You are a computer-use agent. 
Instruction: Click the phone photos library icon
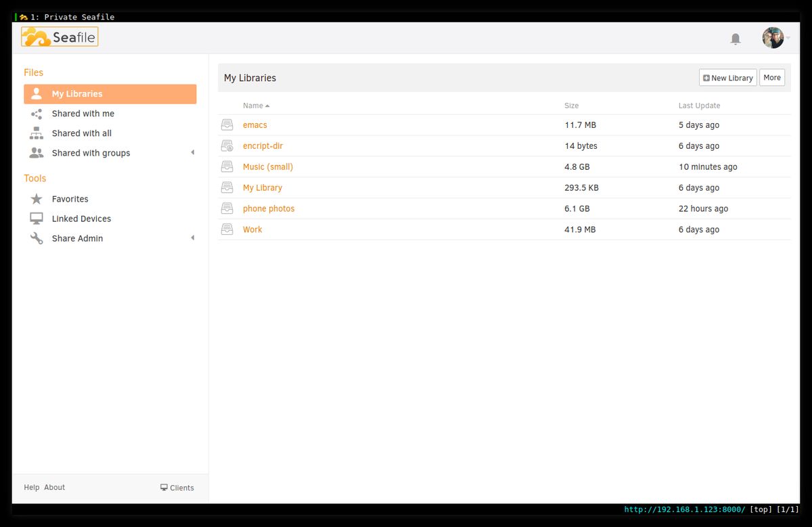(x=227, y=209)
